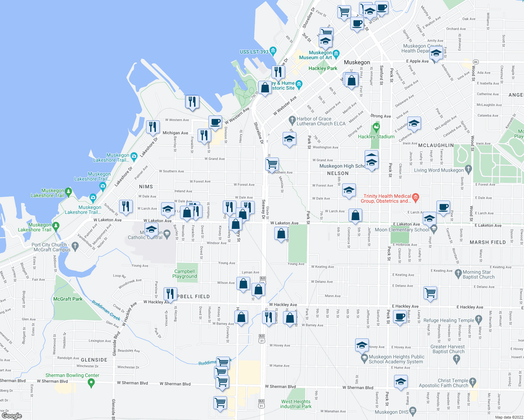
Task: Select the Trinity Health Medical Group marker
Action: tap(415, 198)
